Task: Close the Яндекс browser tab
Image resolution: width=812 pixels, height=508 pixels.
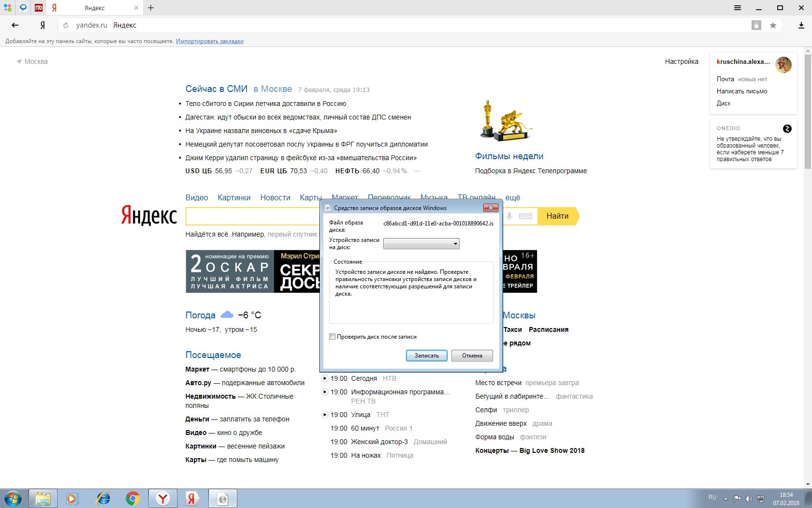Action: tap(136, 8)
